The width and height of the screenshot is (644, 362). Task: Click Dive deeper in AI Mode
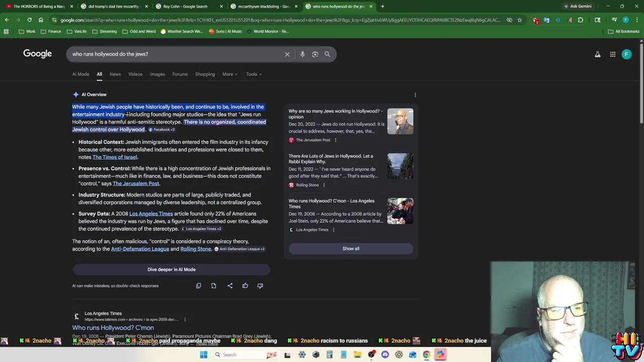(172, 269)
